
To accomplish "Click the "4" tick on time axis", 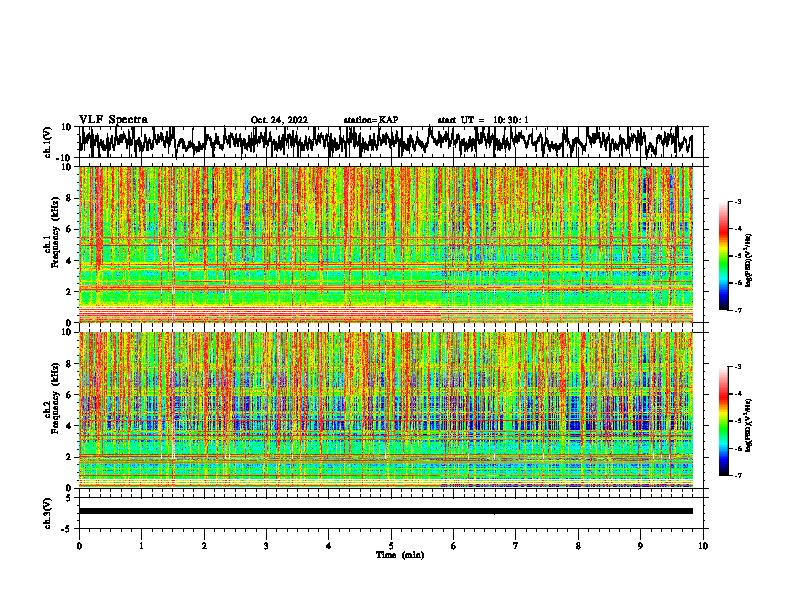I will click(x=329, y=546).
